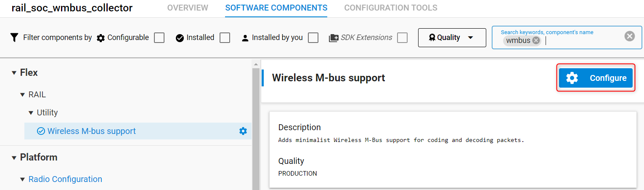This screenshot has width=644, height=190.
Task: Tick the Installed by you checkbox
Action: pos(313,38)
